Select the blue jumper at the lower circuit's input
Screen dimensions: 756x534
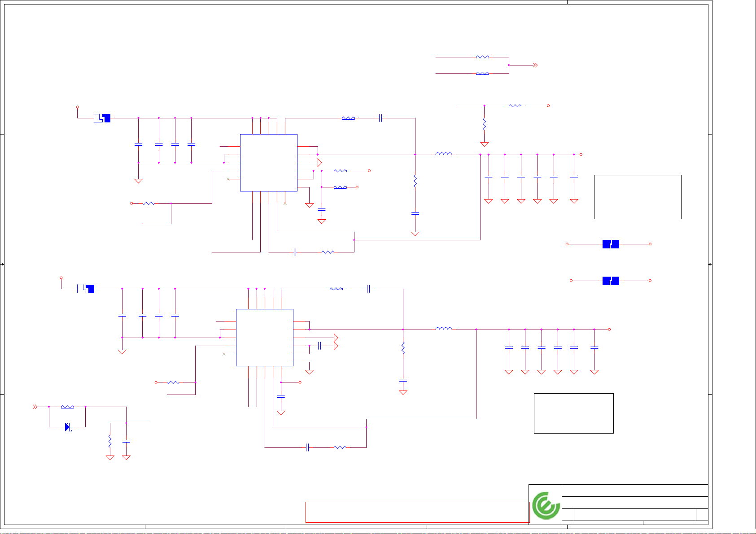click(86, 289)
